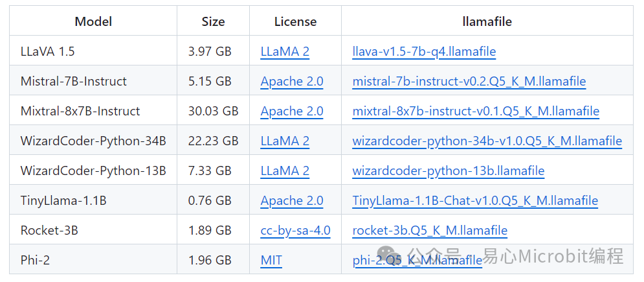Screen dimensions: 644x282
Task: Open the MIT license link
Action: pyautogui.click(x=271, y=260)
